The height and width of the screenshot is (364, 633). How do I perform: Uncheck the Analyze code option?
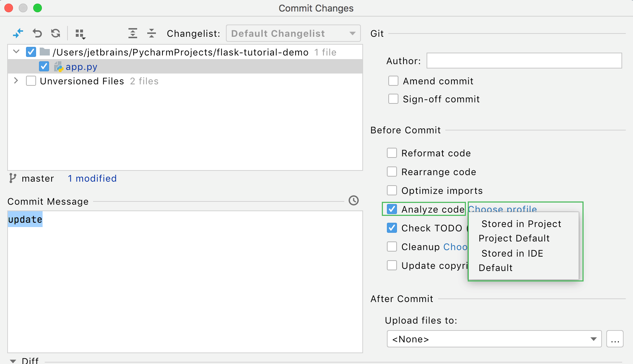coord(392,209)
